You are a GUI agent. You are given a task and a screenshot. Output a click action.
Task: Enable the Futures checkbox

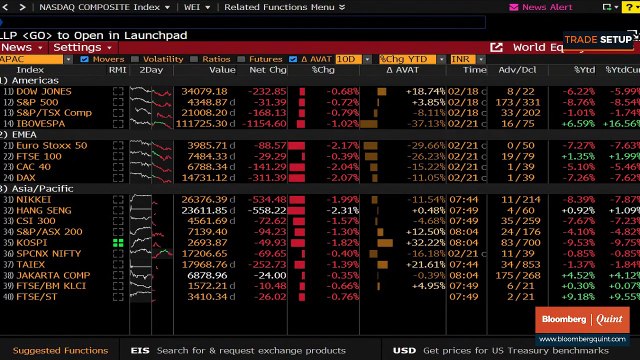(x=241, y=59)
